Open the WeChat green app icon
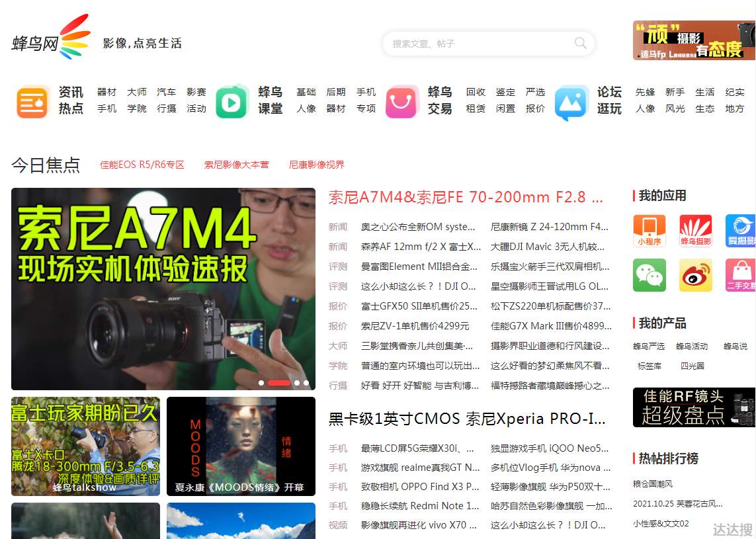This screenshot has height=539, width=756. (650, 275)
